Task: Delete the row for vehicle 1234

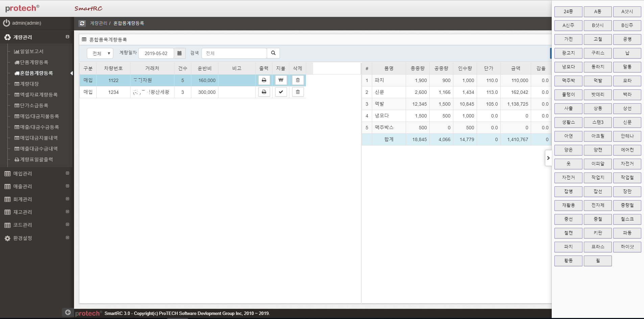Action: [298, 92]
